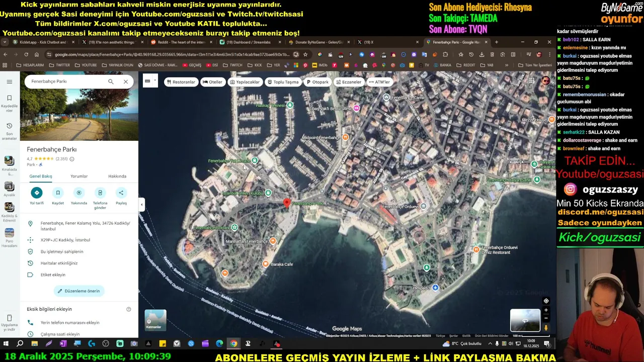Click the rating info icon
The width and height of the screenshot is (644, 362).
tap(72, 159)
